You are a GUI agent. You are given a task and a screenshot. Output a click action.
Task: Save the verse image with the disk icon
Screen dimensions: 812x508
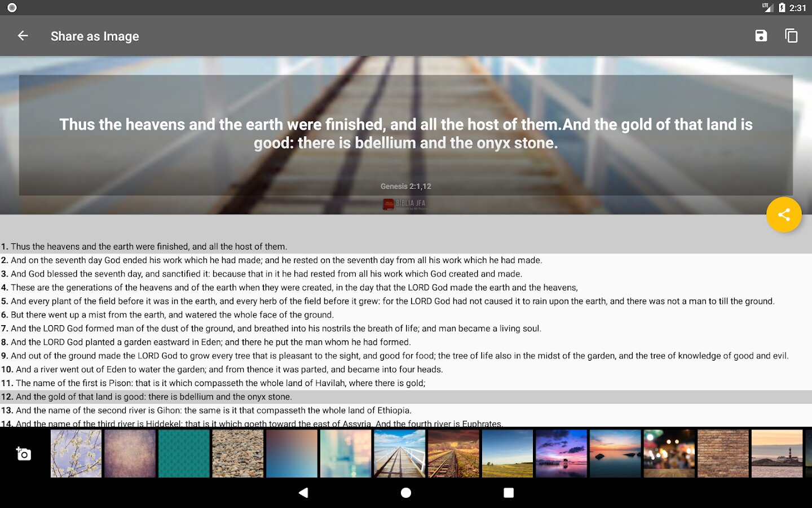[761, 36]
